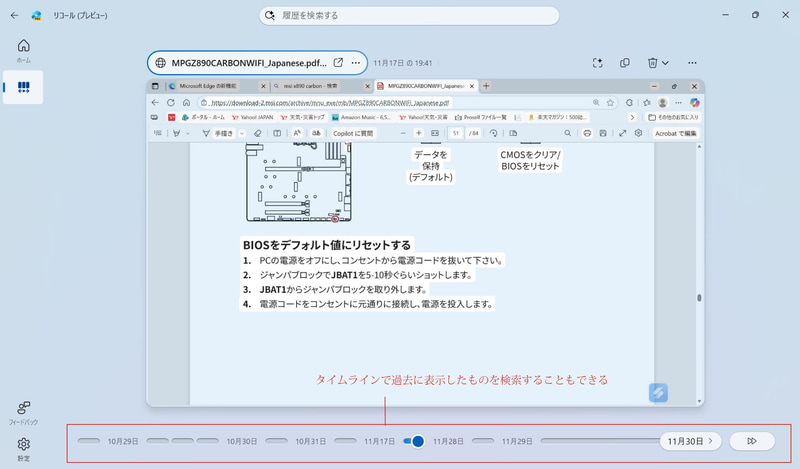Image resolution: width=800 pixels, height=469 pixels.
Task: Open the 天気・災害トップ bookmark
Action: 302,117
